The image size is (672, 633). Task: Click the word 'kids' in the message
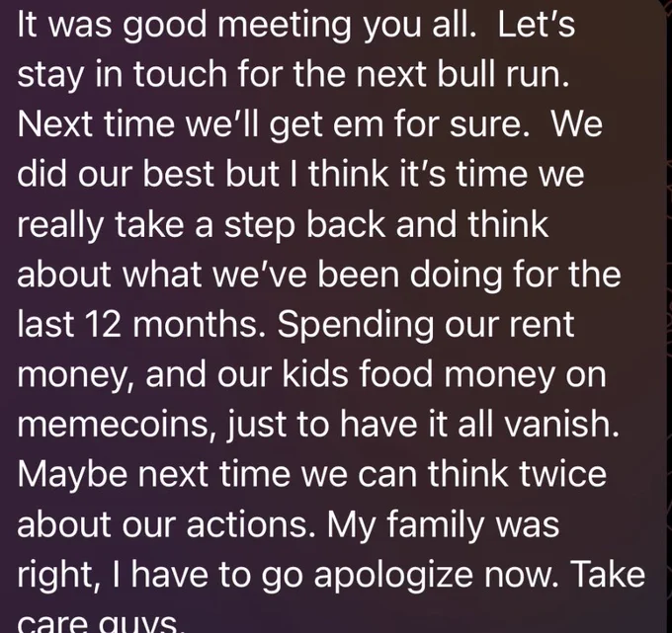coord(316,374)
